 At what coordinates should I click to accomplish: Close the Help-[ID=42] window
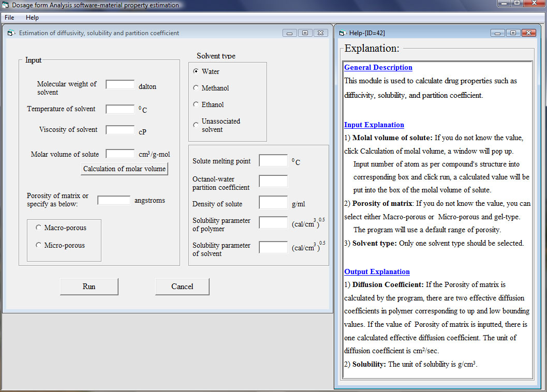pyautogui.click(x=528, y=33)
